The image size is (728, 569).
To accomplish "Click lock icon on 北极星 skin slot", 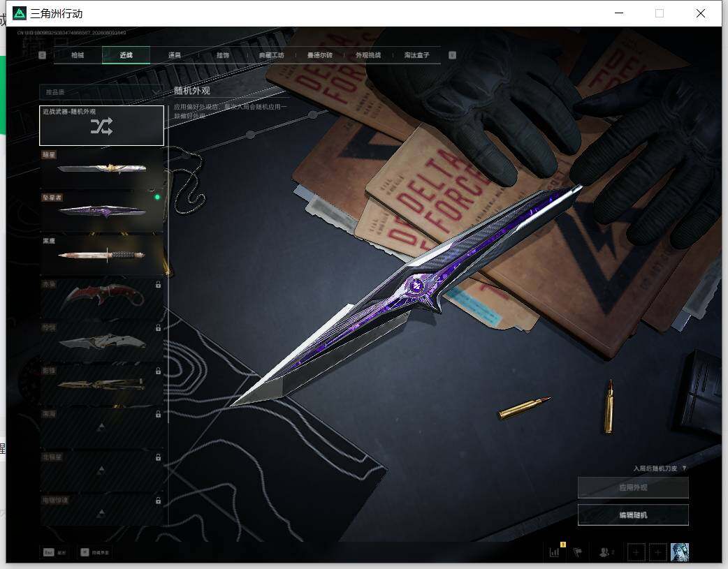I will pyautogui.click(x=159, y=457).
